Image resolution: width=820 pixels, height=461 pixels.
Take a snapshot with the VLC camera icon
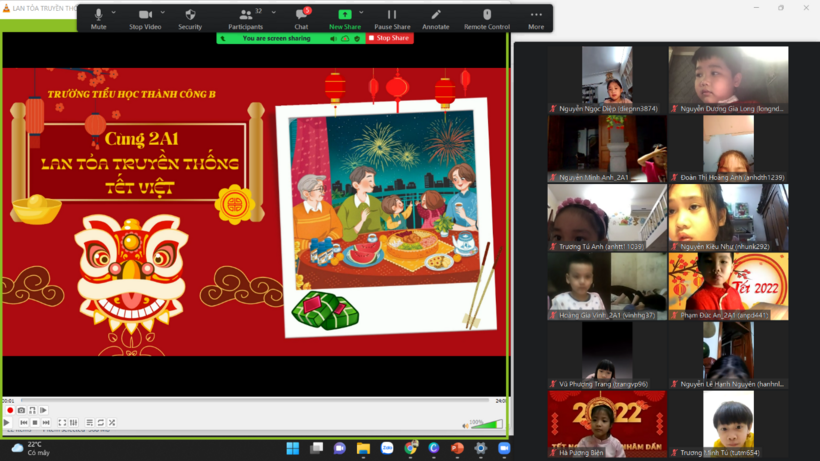coord(21,410)
